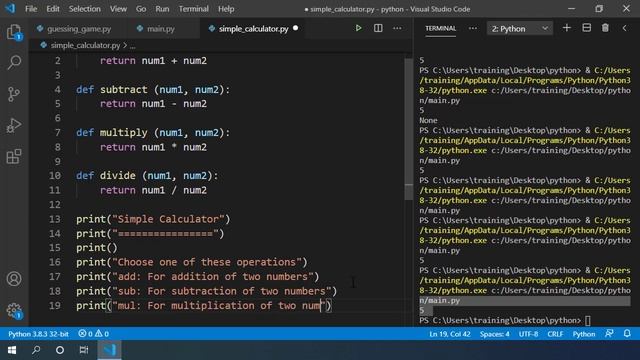Click the 'add: For addition' print line
This screenshot has width=640, height=360.
tap(198, 277)
